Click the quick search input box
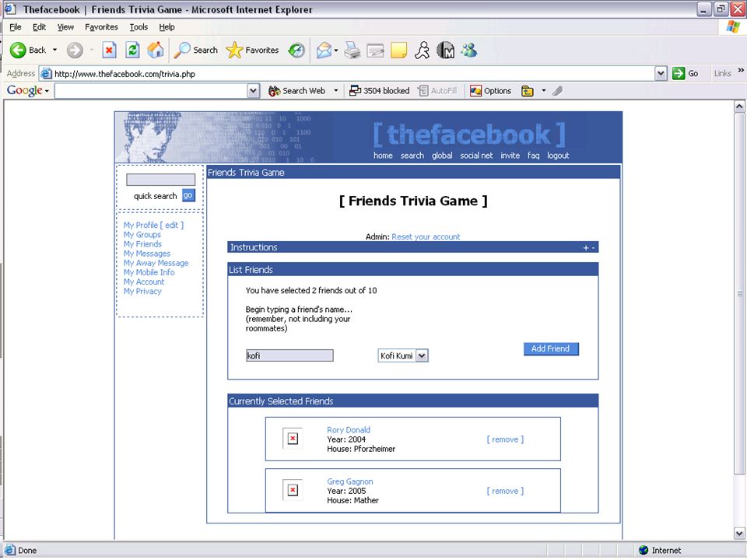747x560 pixels. tap(160, 180)
